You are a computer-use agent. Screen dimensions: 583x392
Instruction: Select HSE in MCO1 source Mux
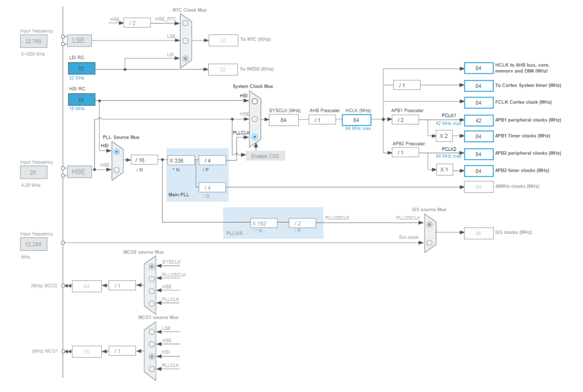(x=151, y=344)
